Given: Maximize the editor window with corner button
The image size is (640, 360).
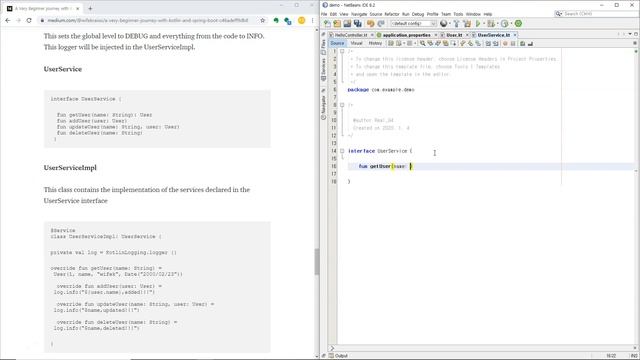Looking at the screenshot, I should 636,34.
